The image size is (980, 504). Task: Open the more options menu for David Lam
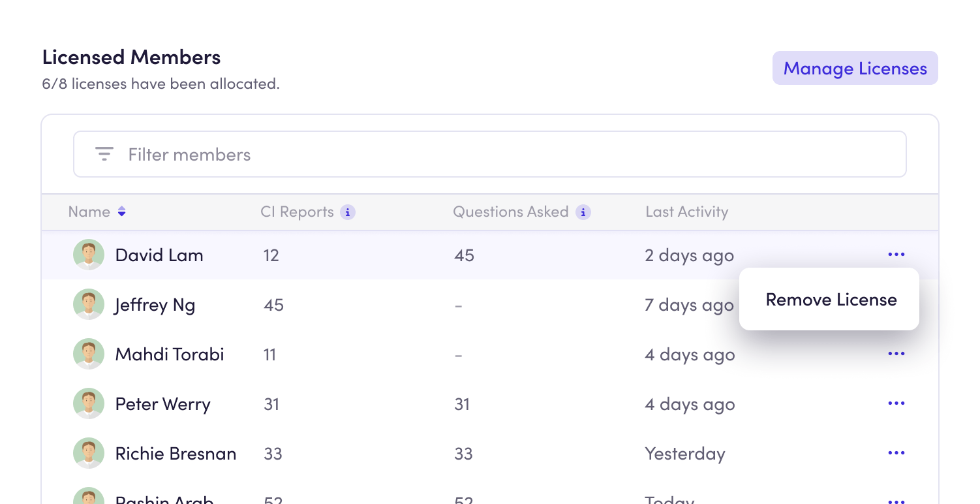point(896,255)
